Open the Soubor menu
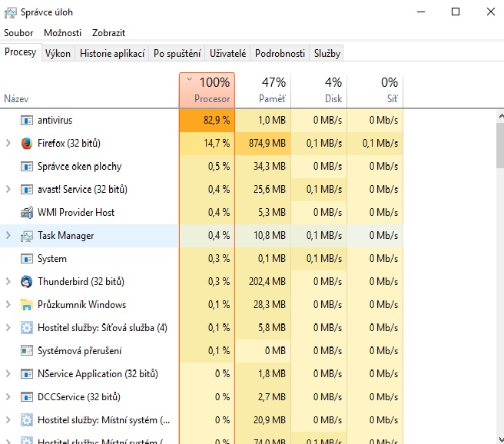The width and height of the screenshot is (504, 444). coord(18,33)
